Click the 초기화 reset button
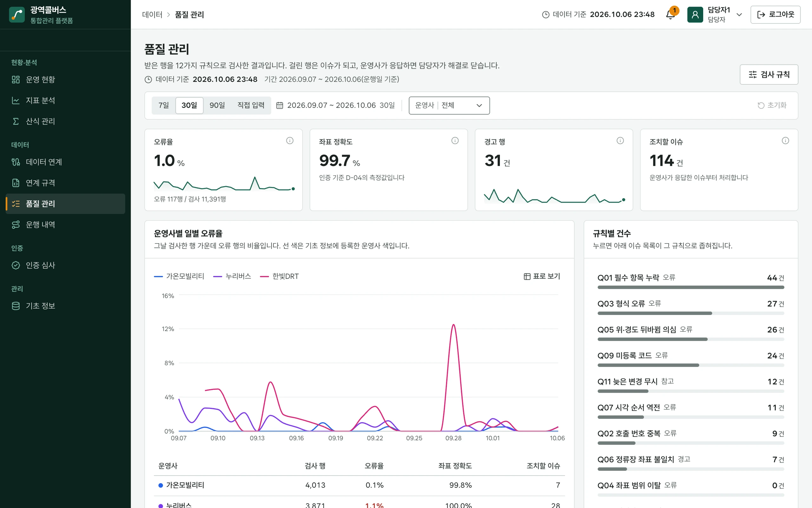 click(x=772, y=105)
